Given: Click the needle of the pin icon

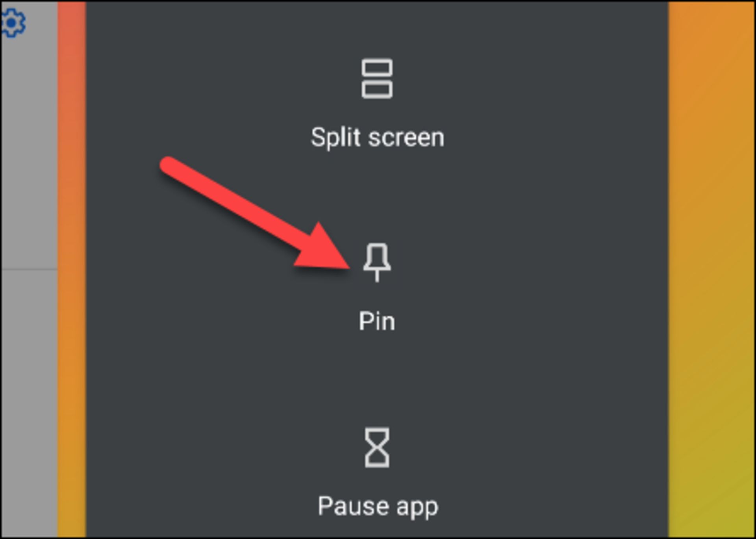Looking at the screenshot, I should tap(377, 277).
